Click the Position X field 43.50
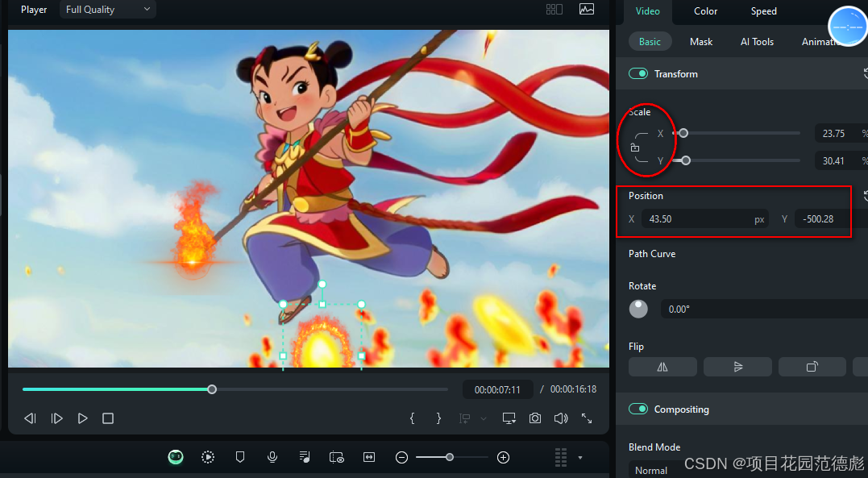This screenshot has height=478, width=868. [x=704, y=218]
